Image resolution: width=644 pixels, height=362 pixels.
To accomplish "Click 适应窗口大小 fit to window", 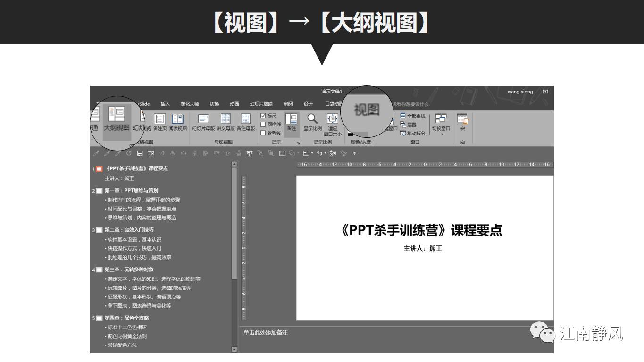I will coord(333,125).
